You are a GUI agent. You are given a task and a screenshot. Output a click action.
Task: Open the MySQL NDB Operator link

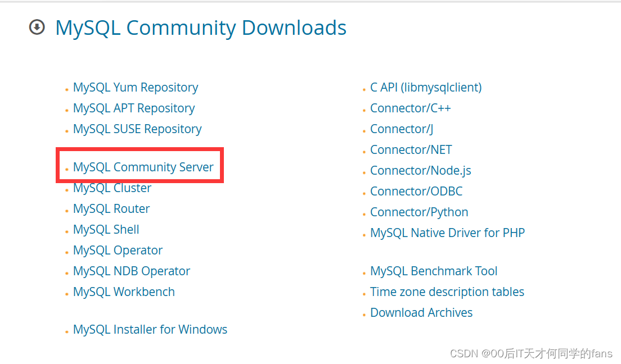click(131, 271)
